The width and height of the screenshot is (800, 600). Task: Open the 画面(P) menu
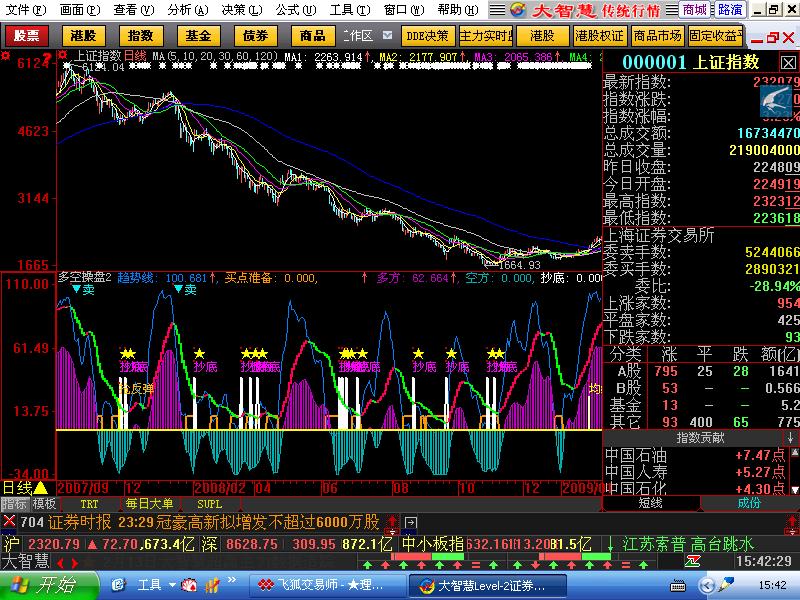click(x=80, y=10)
